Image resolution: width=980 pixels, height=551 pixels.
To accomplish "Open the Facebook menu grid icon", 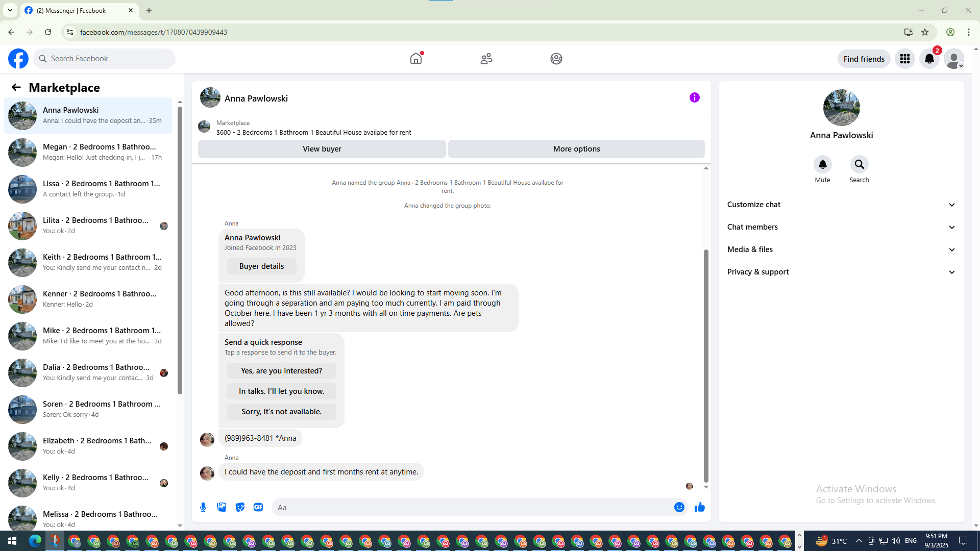I will (x=905, y=59).
